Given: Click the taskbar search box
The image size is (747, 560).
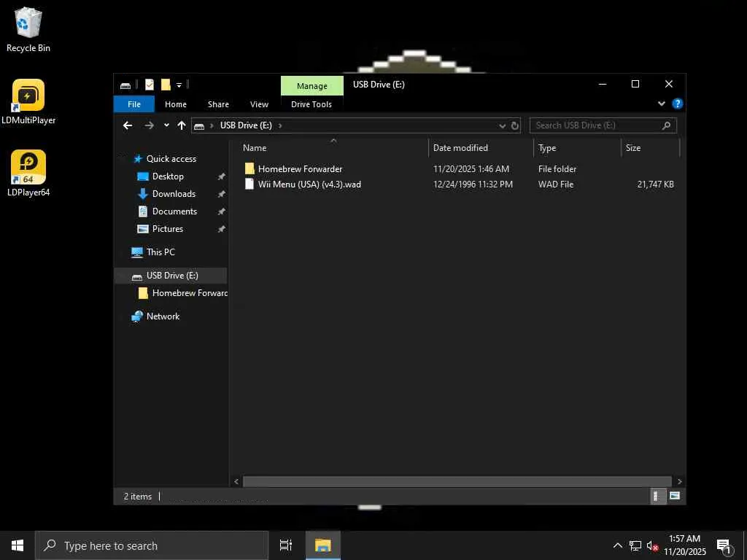Looking at the screenshot, I should [x=152, y=545].
